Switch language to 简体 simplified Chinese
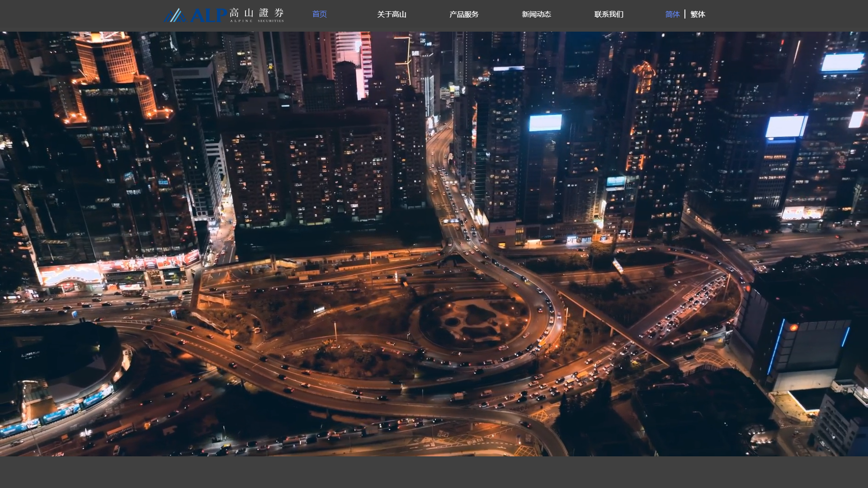Viewport: 868px width, 488px height. coord(672,14)
